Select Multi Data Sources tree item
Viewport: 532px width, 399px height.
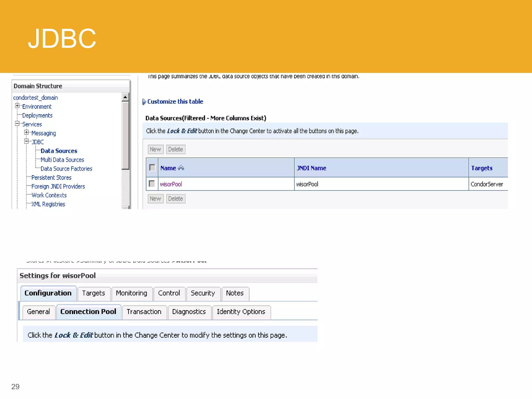click(x=62, y=160)
